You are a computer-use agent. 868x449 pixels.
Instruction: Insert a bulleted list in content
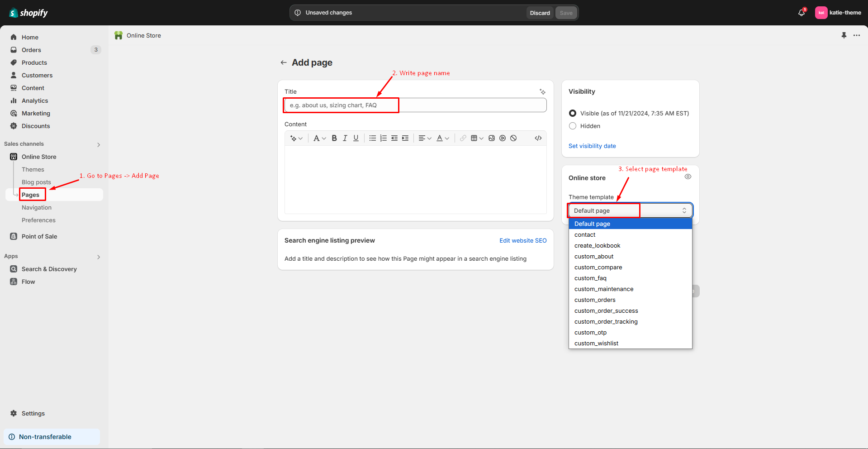coord(372,138)
